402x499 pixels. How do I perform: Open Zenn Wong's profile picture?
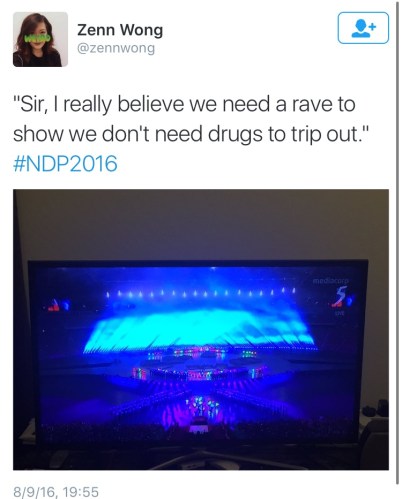(x=40, y=39)
